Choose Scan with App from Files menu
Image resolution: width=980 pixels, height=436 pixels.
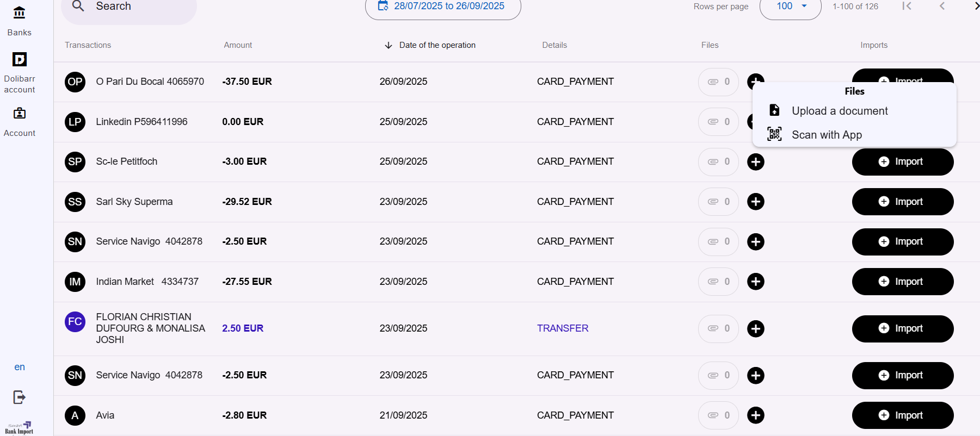(x=826, y=135)
